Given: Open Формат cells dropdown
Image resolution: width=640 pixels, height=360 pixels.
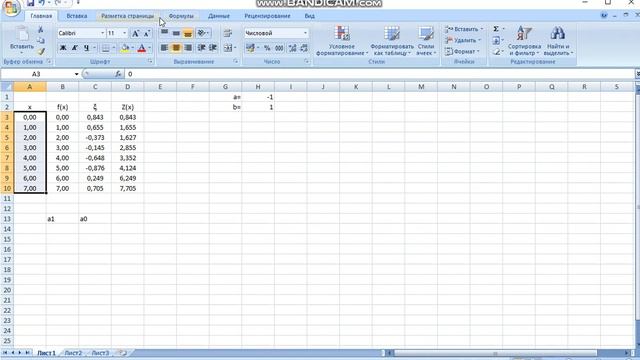Looking at the screenshot, I should click(x=462, y=51).
